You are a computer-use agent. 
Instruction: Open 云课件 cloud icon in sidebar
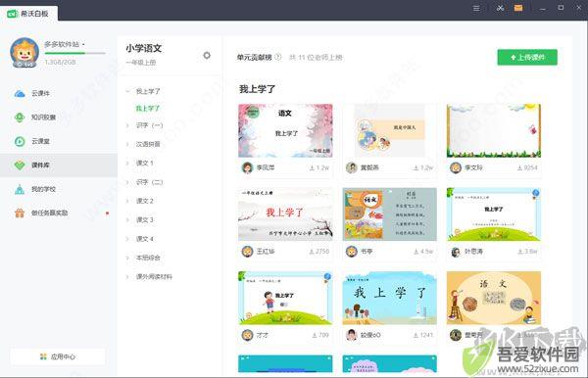pos(20,93)
